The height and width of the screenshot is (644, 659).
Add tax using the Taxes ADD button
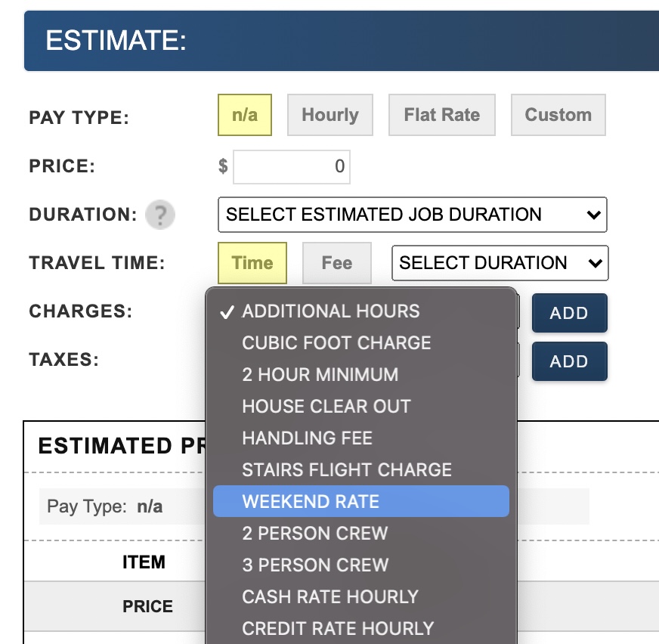pos(570,361)
